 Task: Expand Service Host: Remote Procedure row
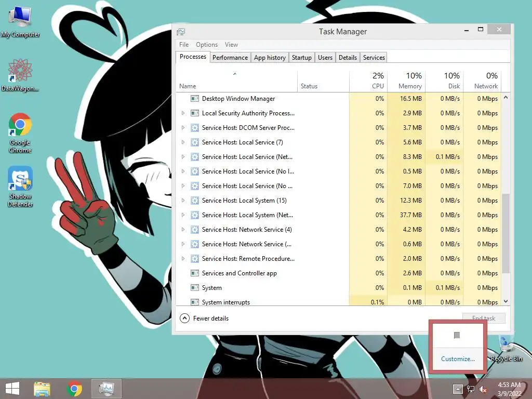pyautogui.click(x=183, y=259)
